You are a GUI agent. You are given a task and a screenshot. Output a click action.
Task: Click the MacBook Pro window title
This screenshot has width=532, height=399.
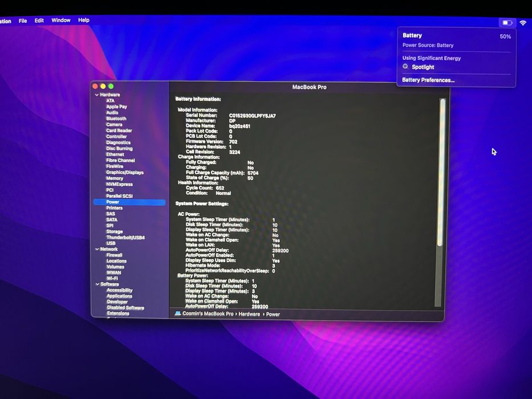[x=309, y=87]
